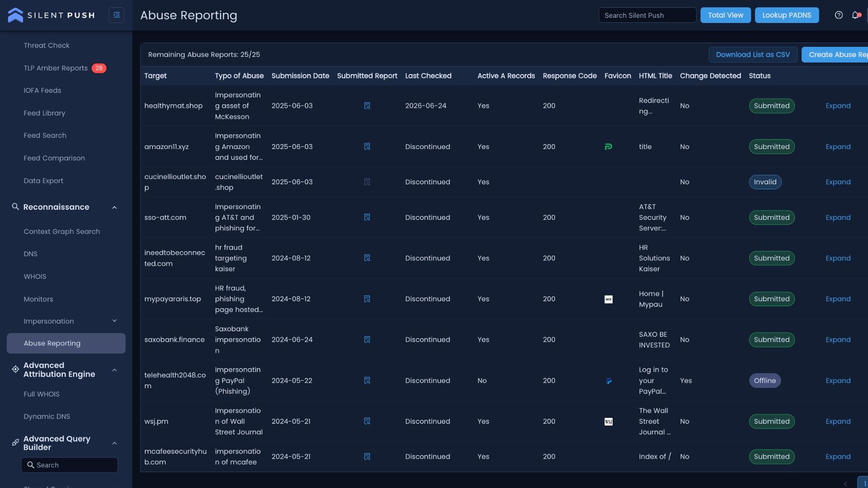Open WHOIS in Reconnaissance
Screen dimensions: 868x488
click(35, 277)
